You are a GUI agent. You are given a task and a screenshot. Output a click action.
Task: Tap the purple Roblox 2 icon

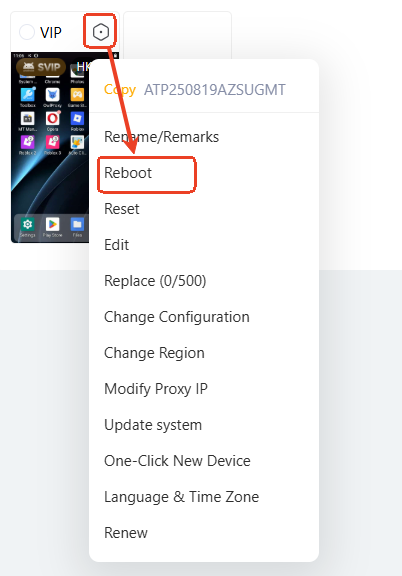coord(28,142)
